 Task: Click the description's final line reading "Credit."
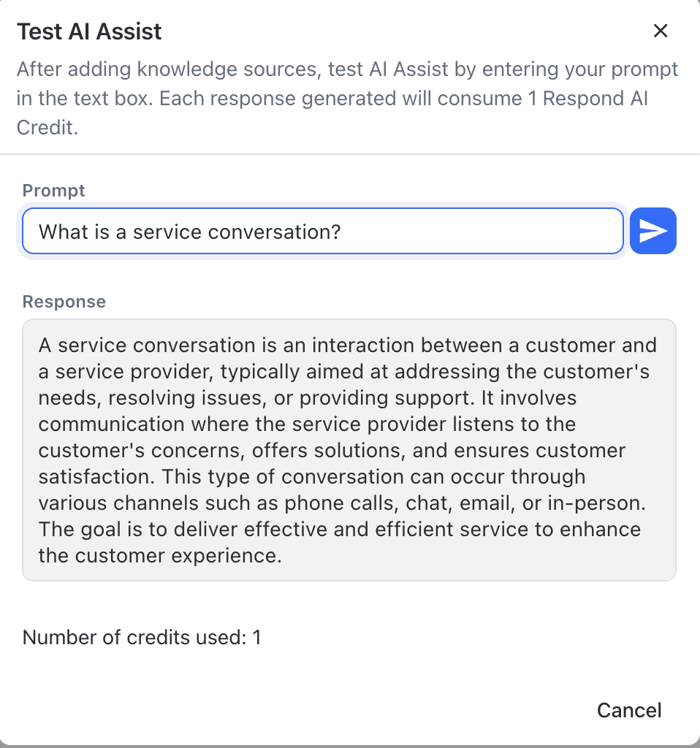click(x=47, y=127)
